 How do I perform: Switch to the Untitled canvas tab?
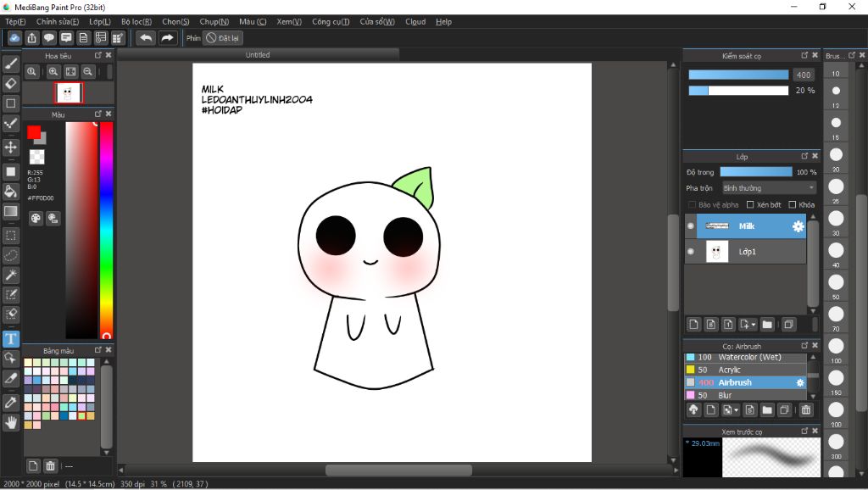258,55
